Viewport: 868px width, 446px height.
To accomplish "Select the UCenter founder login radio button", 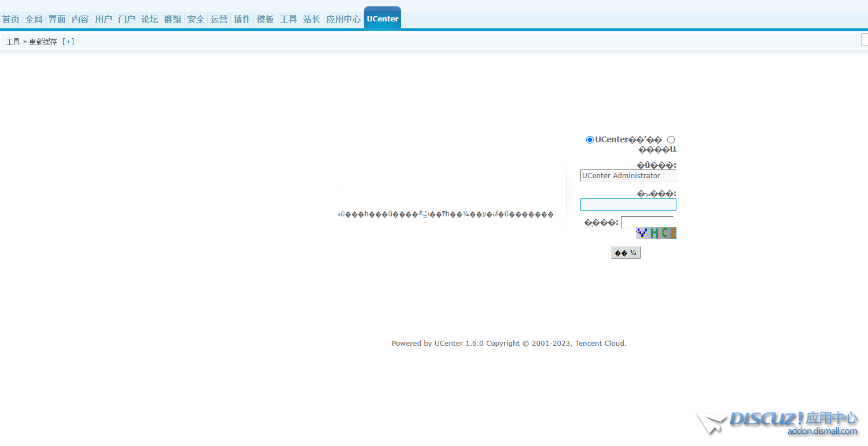I will tap(589, 139).
